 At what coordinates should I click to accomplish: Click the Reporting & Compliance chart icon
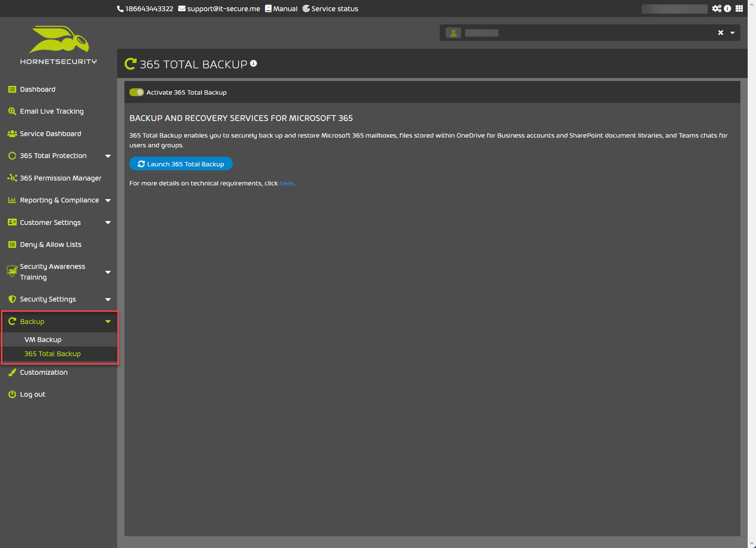click(x=12, y=200)
